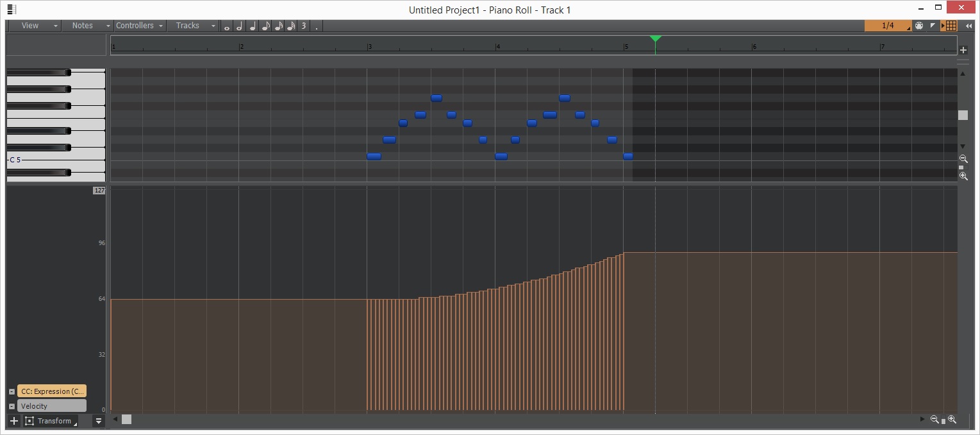Click the splitter bar handle above vertical scrollbar
This screenshot has height=435, width=980.
click(963, 62)
